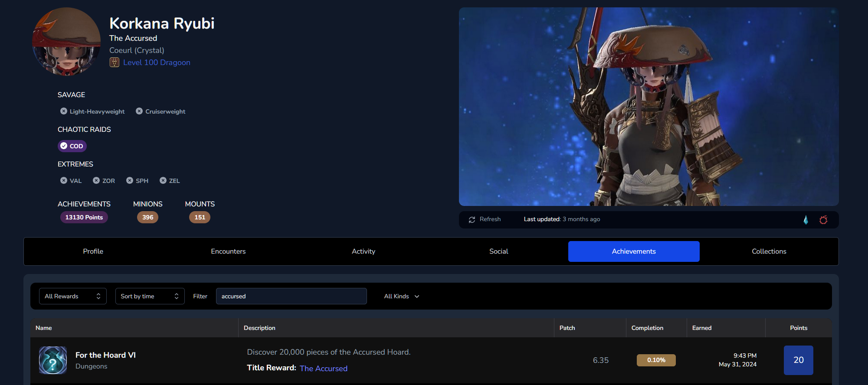Click the Discover 20,000 pieces description
868x385 pixels.
pos(329,352)
